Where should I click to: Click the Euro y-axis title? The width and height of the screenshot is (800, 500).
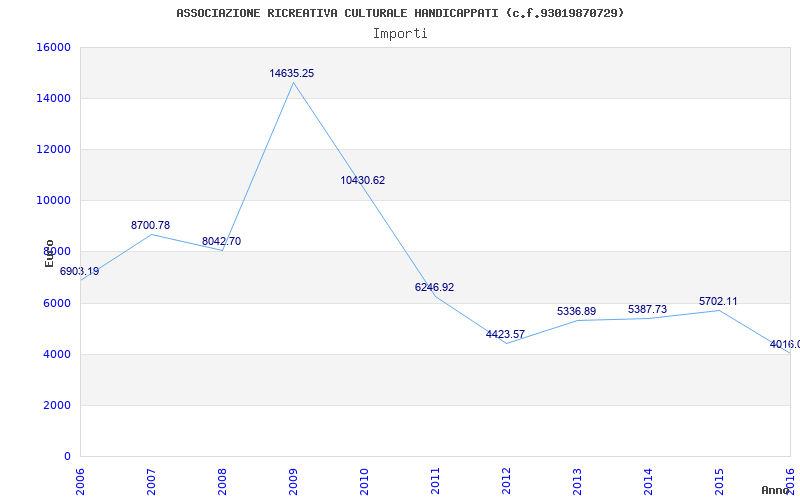click(49, 253)
